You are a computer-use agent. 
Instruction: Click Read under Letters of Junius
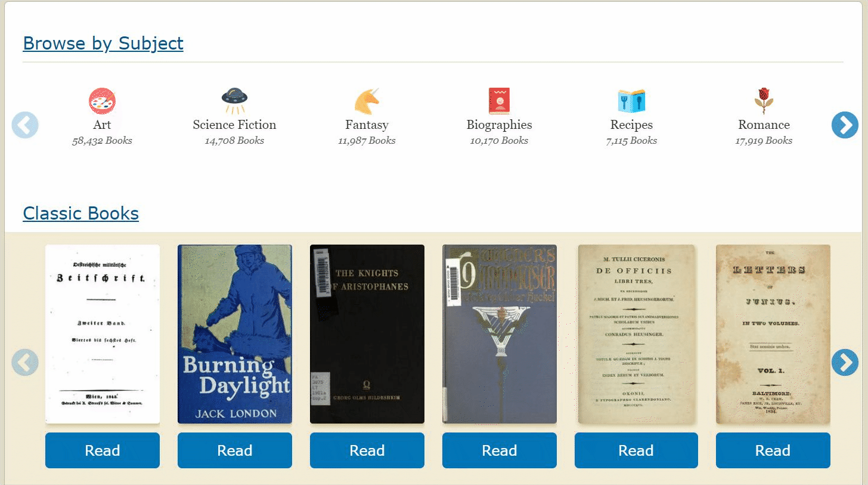(773, 450)
